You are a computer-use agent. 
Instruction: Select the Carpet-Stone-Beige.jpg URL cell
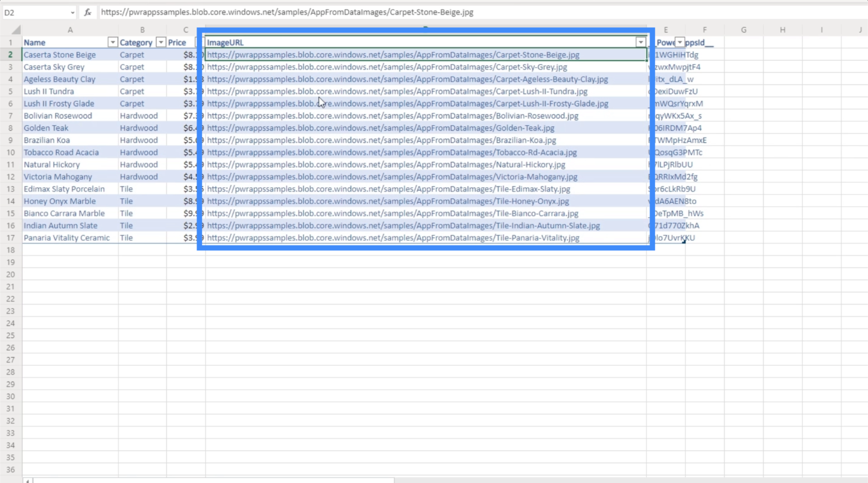point(426,55)
